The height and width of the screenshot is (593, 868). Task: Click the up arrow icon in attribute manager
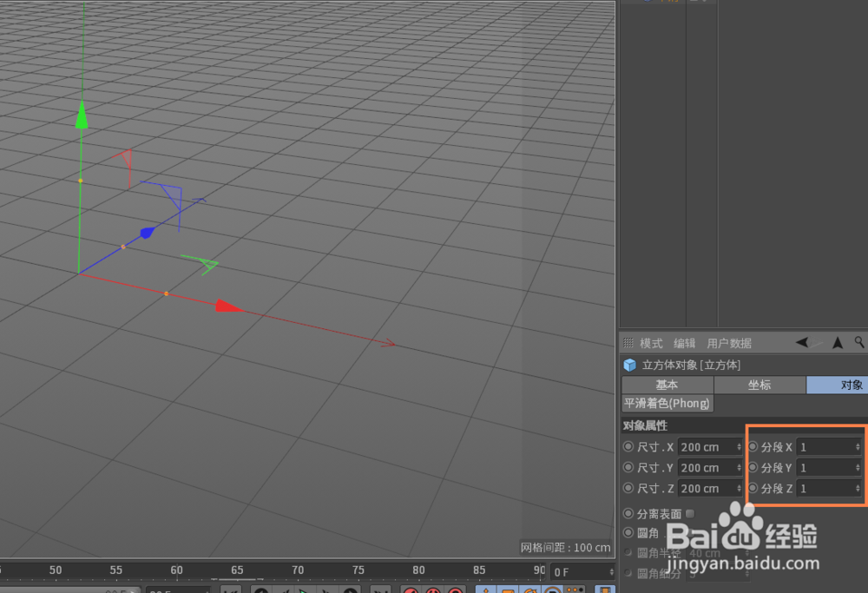click(838, 343)
